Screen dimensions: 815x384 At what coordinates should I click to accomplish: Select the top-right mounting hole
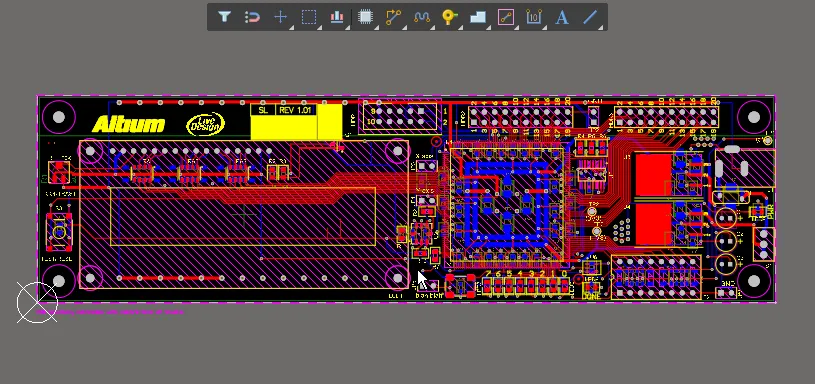[x=754, y=117]
